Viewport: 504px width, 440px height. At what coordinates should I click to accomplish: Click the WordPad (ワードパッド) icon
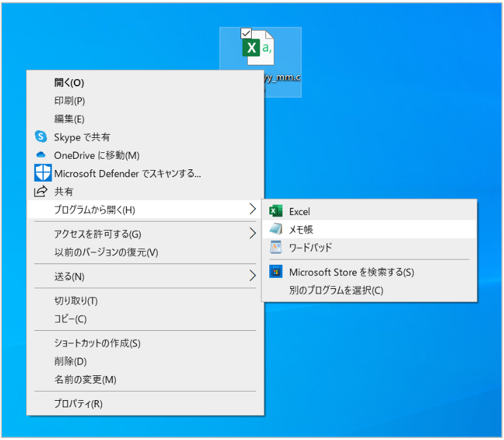coord(276,248)
